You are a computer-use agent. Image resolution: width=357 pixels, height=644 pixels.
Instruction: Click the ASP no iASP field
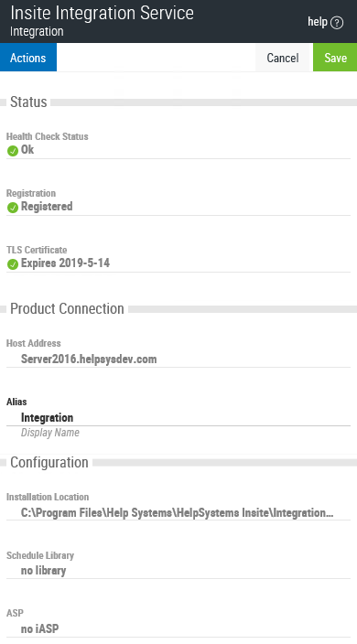[178, 628]
